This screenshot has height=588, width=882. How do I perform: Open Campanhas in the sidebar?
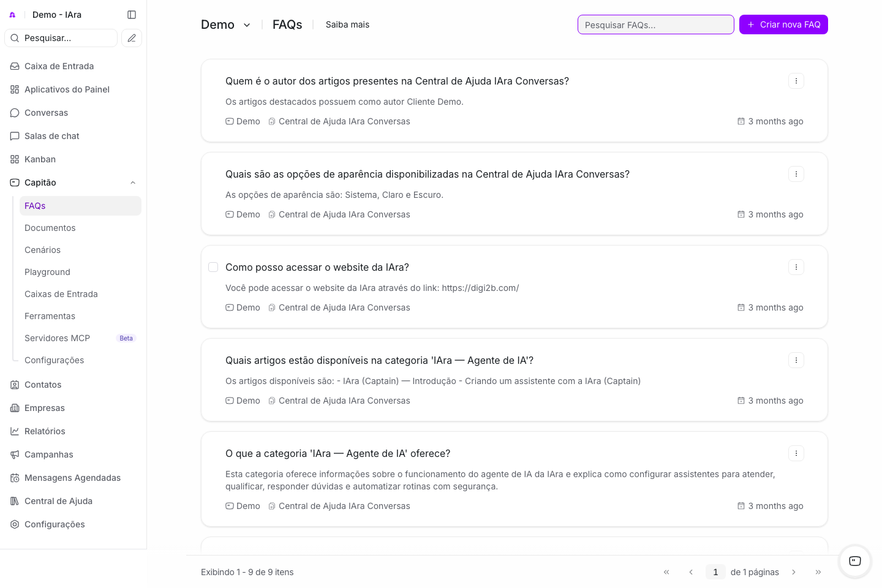pos(73,454)
